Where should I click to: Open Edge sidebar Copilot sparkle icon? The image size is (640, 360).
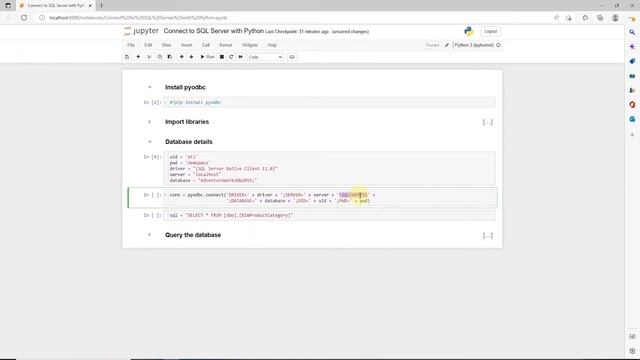(632, 47)
